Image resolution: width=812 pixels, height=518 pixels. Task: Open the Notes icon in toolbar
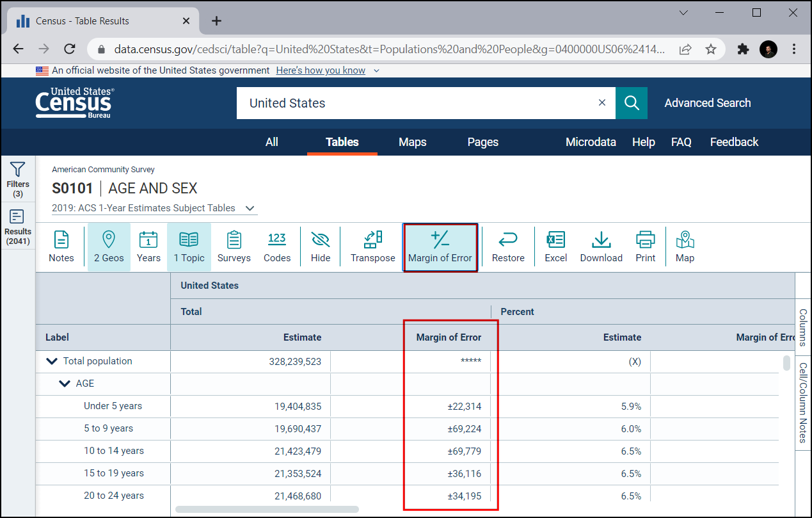[x=61, y=247]
